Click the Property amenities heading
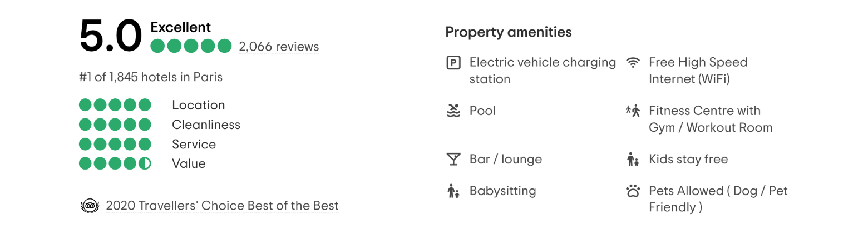Image resolution: width=868 pixels, height=229 pixels. pyautogui.click(x=509, y=32)
